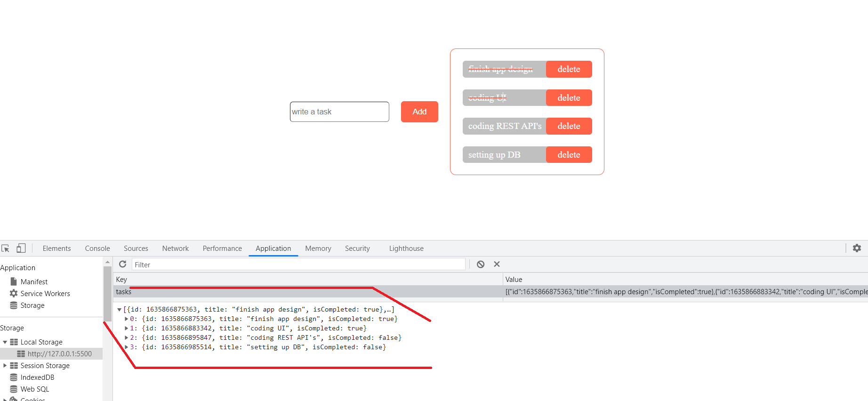Switch to the Elements tab
This screenshot has width=868, height=401.
56,248
